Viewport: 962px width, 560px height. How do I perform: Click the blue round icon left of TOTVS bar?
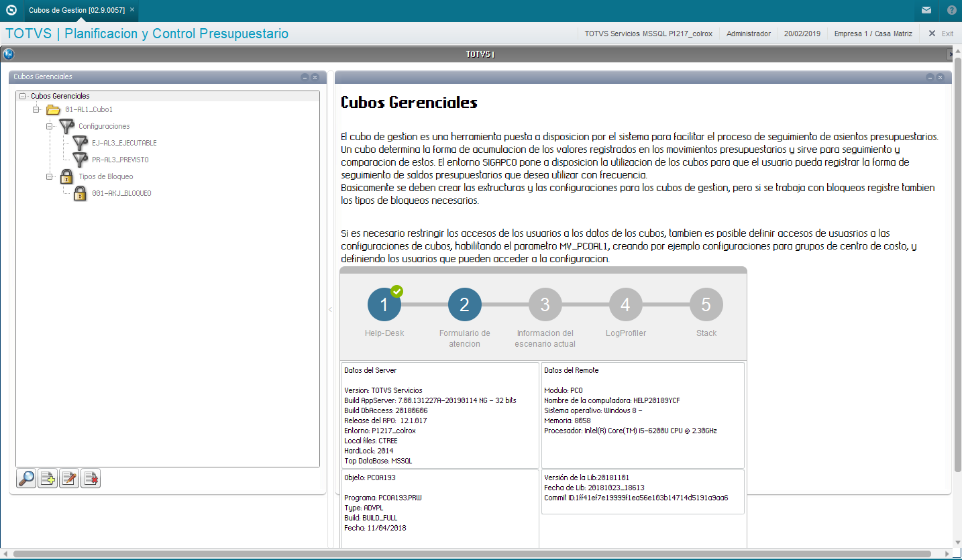9,54
